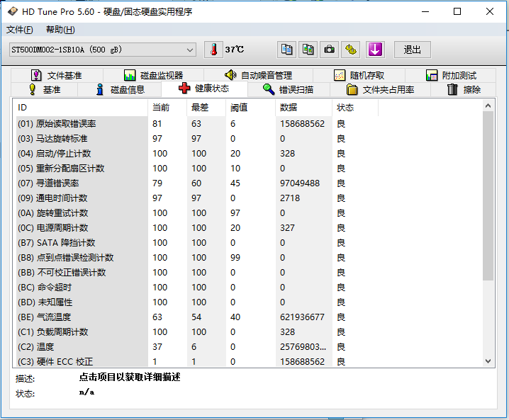
Task: Click the n/a status value
Action: point(86,392)
